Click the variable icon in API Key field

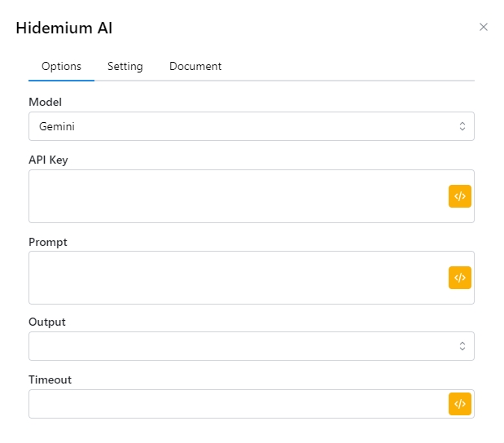(459, 196)
